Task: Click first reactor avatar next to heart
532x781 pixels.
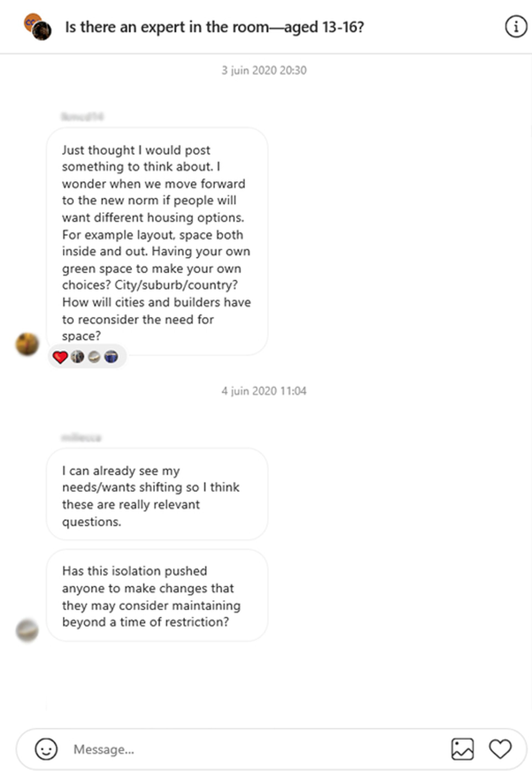Action: pos(77,357)
